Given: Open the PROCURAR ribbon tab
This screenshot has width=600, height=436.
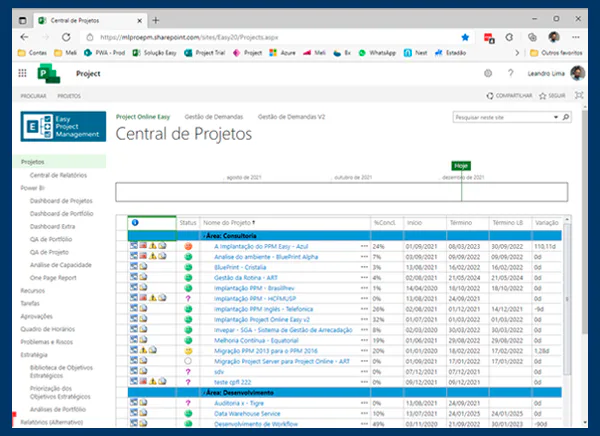Looking at the screenshot, I should click(33, 96).
